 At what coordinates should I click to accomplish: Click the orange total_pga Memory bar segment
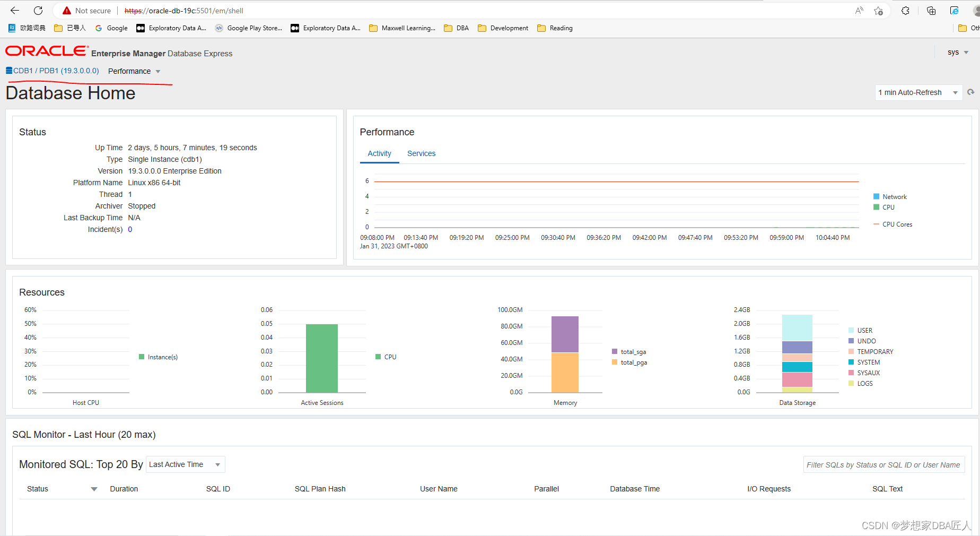565,373
